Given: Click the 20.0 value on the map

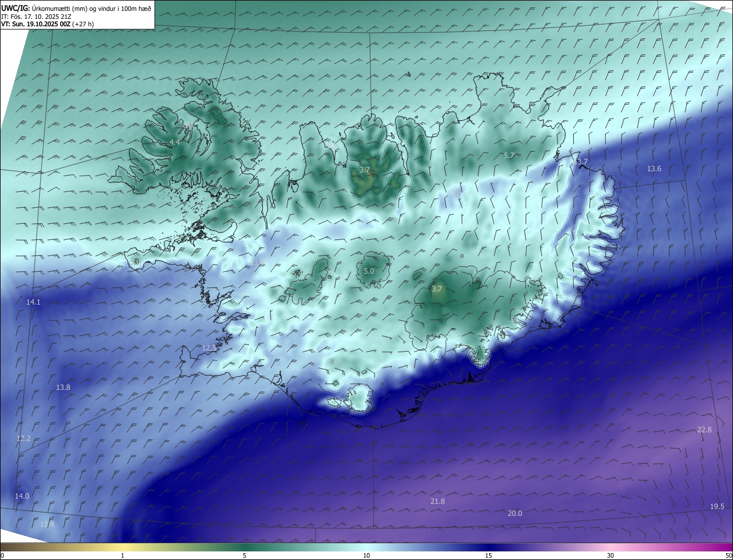Looking at the screenshot, I should (x=515, y=513).
